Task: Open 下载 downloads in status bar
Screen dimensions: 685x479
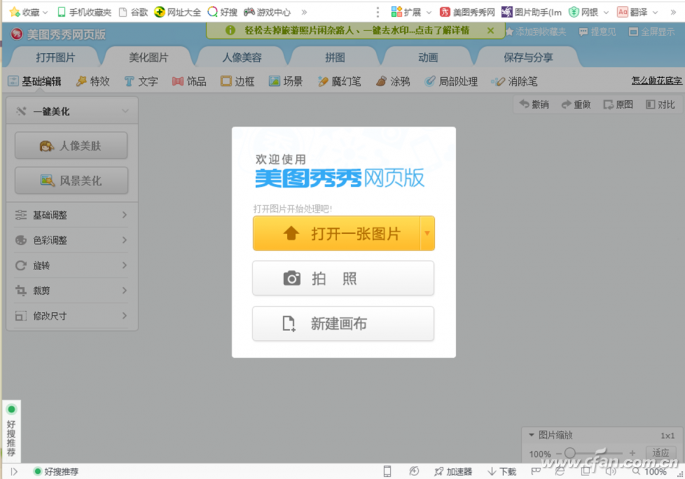Action: coord(502,472)
